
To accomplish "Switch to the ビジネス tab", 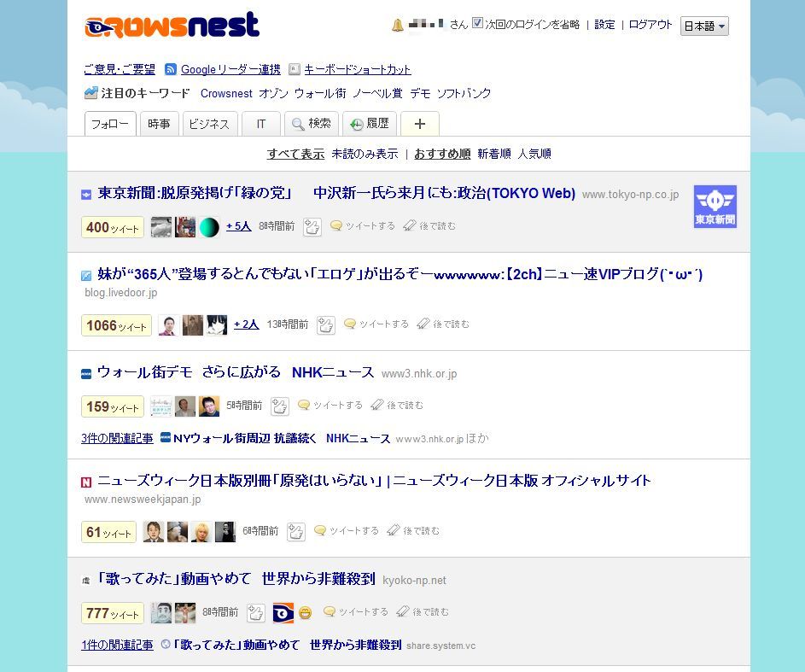I will [209, 124].
